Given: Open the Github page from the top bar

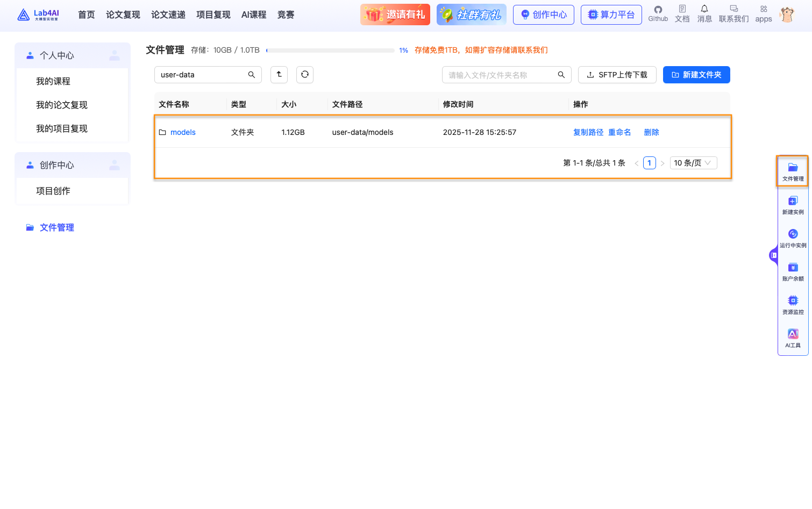Looking at the screenshot, I should coord(658,14).
